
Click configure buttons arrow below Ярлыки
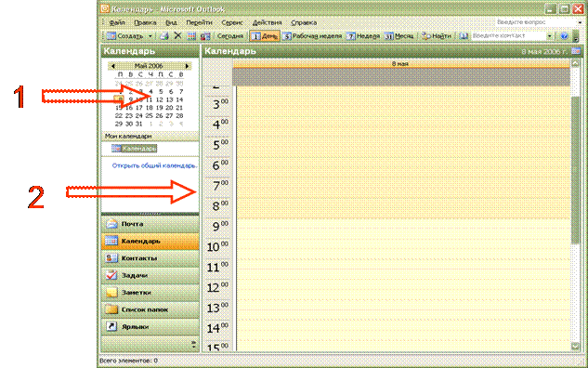(x=193, y=344)
